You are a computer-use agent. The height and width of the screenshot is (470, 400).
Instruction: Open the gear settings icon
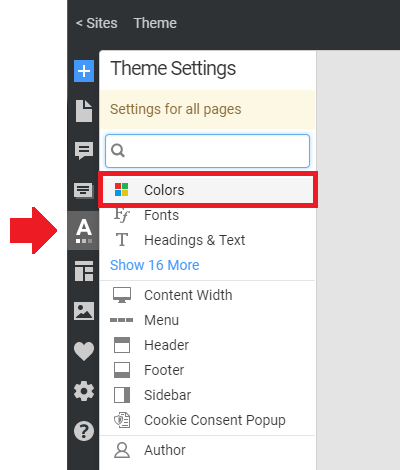coord(84,391)
